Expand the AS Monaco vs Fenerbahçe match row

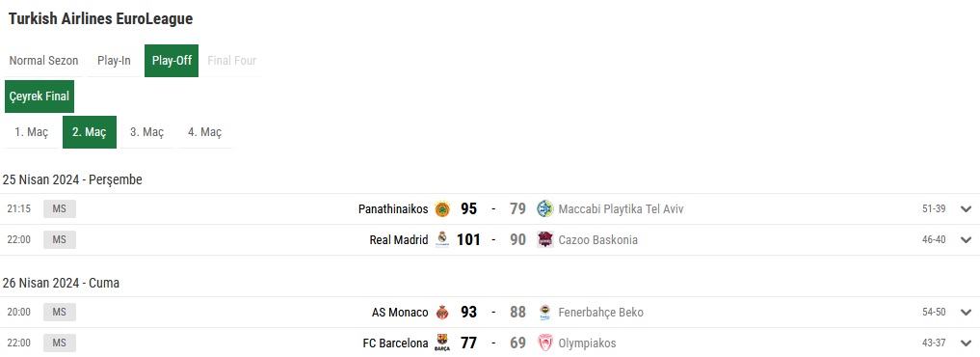click(x=967, y=313)
